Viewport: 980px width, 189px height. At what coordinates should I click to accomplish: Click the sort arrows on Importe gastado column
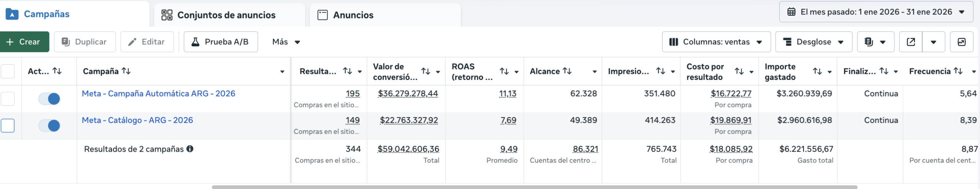[817, 71]
